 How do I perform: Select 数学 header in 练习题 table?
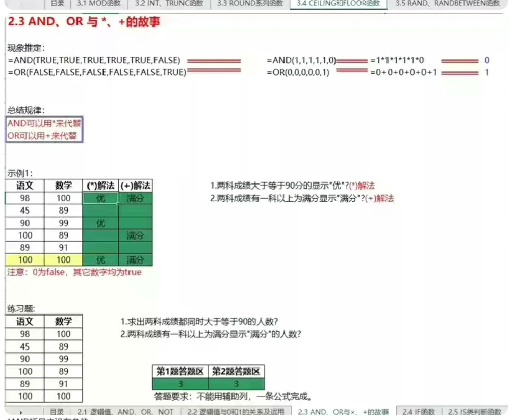63,321
